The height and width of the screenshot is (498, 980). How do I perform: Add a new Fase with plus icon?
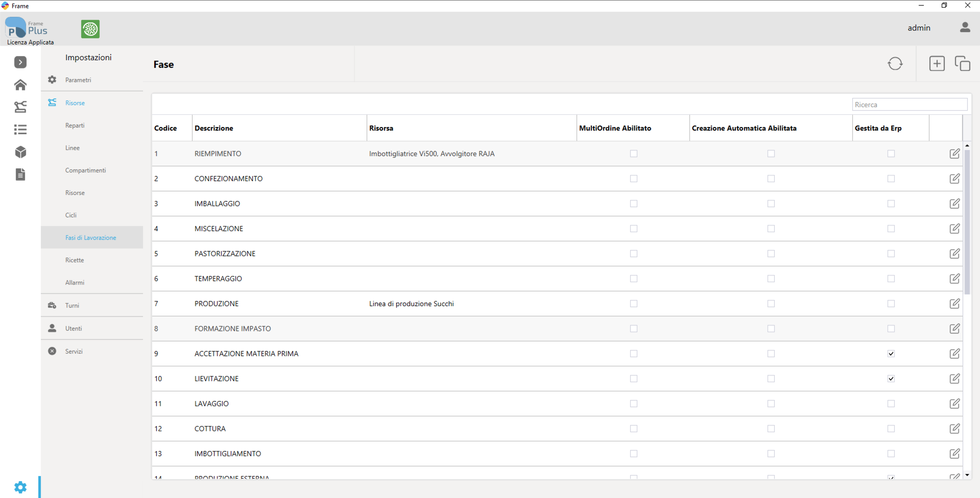point(937,64)
